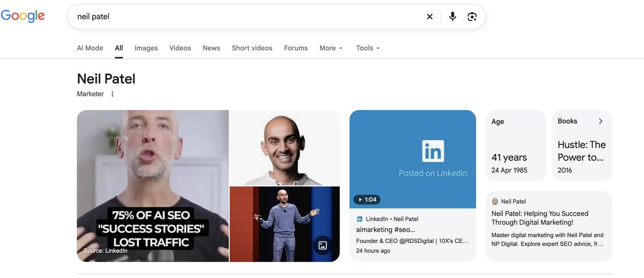Switch to AI Mode tab
This screenshot has width=644, height=278.
(x=90, y=48)
